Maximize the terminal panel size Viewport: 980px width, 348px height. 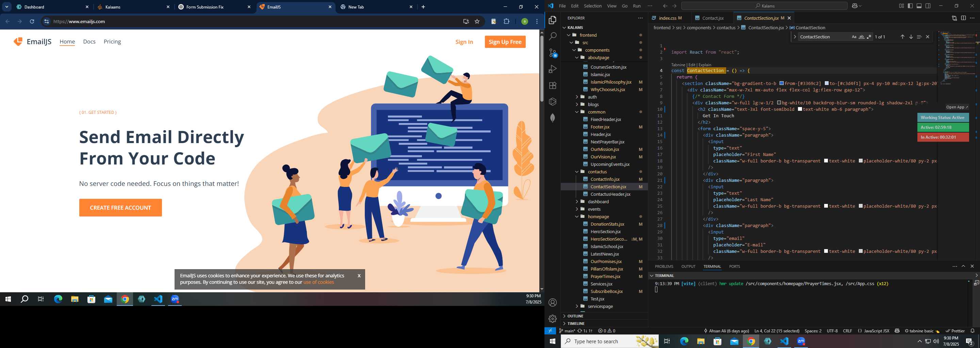963,266
